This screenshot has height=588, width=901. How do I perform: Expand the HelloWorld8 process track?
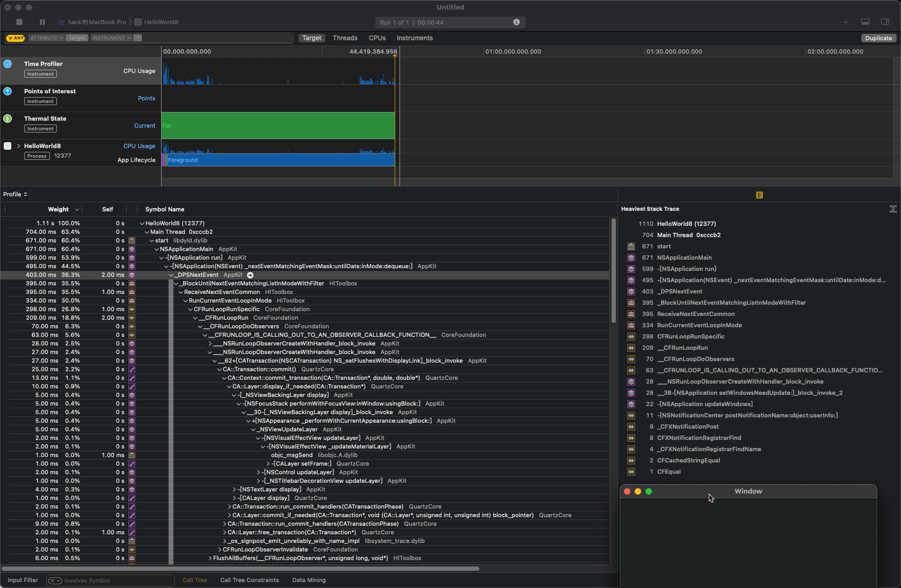18,146
